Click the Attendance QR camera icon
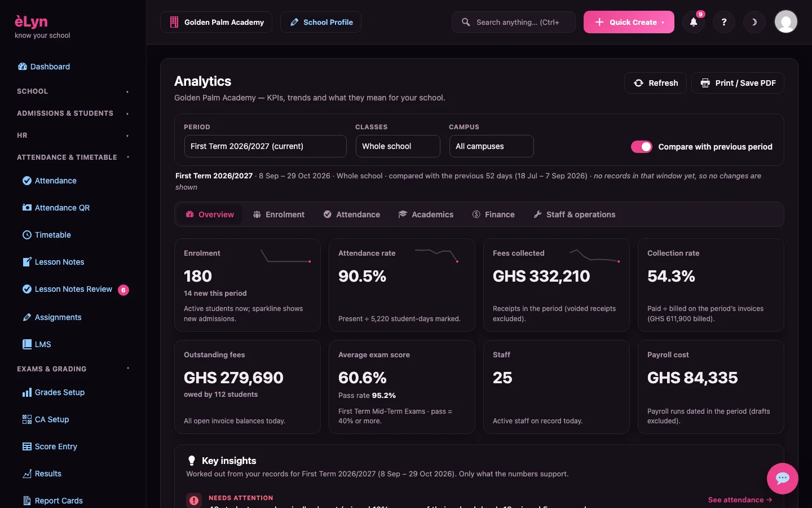 (27, 208)
